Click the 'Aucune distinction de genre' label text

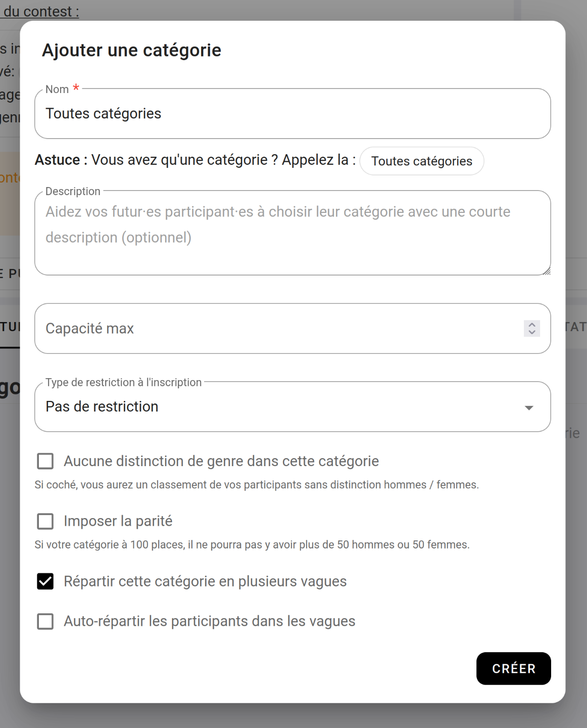point(221,461)
